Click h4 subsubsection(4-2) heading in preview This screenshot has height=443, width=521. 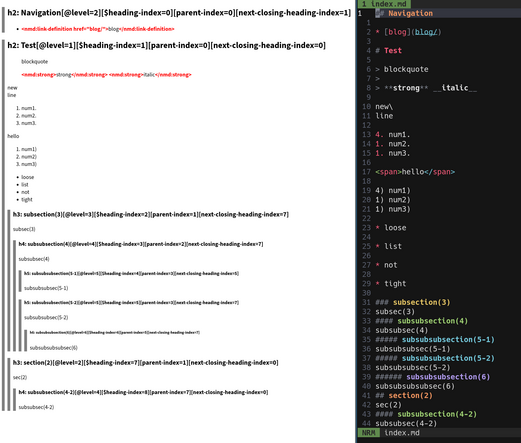[143, 392]
